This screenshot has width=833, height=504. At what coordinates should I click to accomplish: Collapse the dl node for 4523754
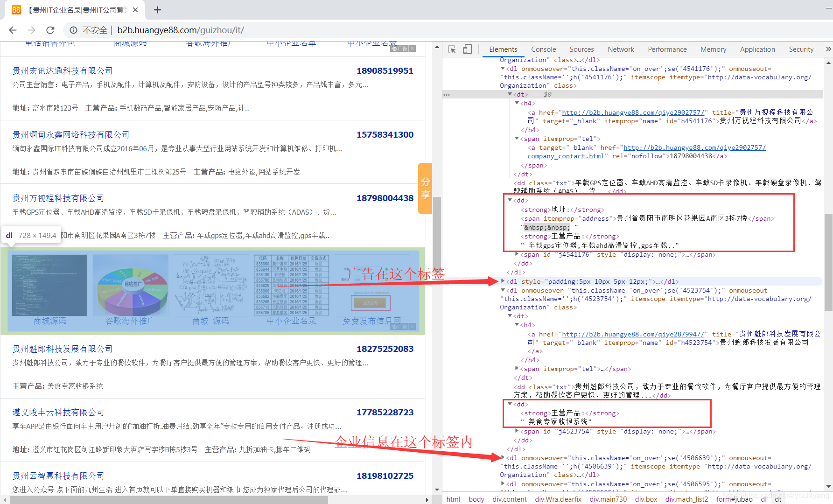(503, 290)
